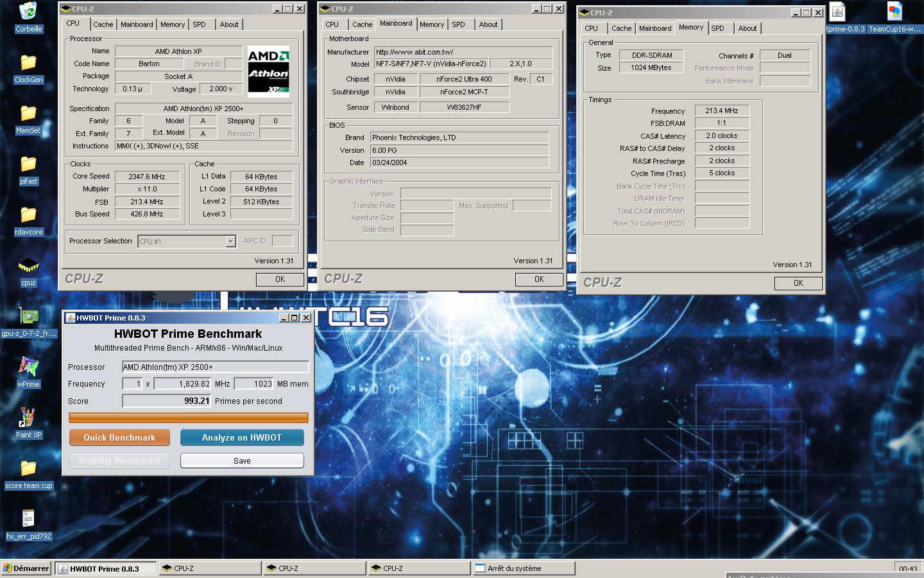
Task: Select Cache tab in Memory CPU-Z window
Action: tap(621, 28)
